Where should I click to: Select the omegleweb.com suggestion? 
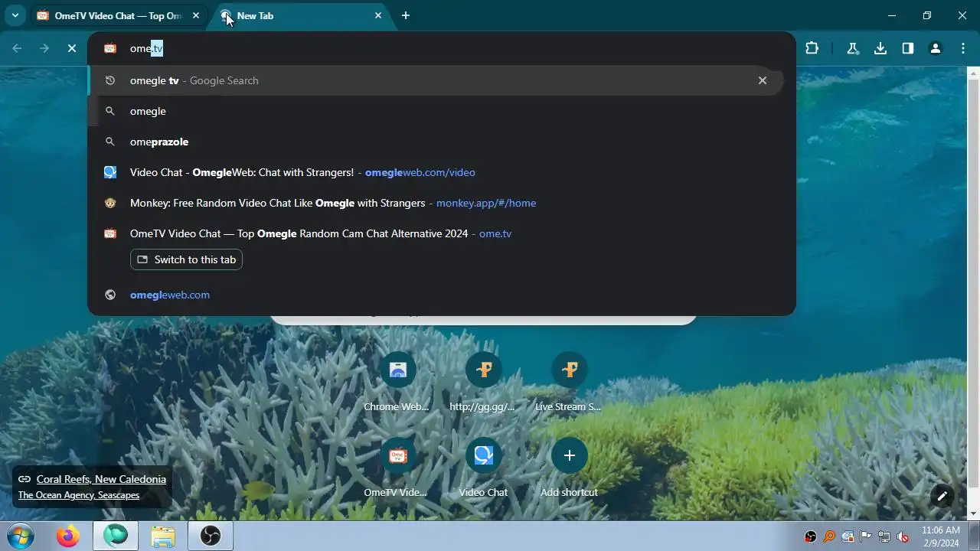tap(436, 295)
